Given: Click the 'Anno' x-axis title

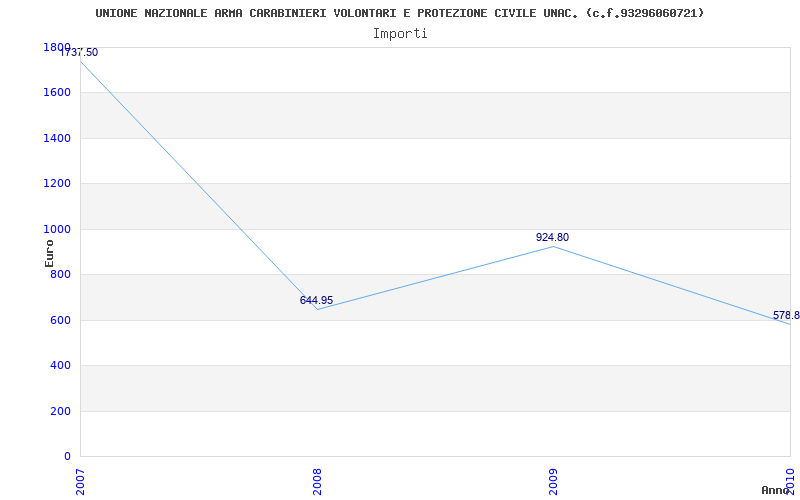Looking at the screenshot, I should point(776,490).
